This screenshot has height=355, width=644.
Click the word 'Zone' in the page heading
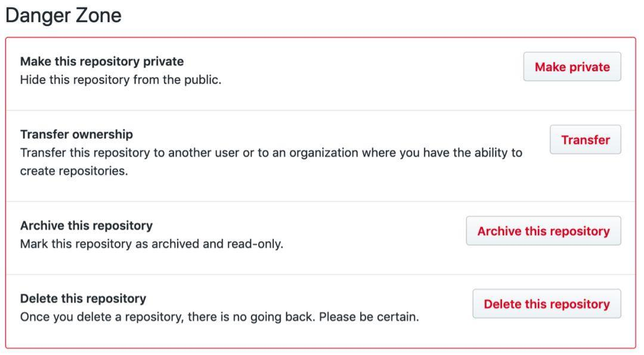(98, 16)
